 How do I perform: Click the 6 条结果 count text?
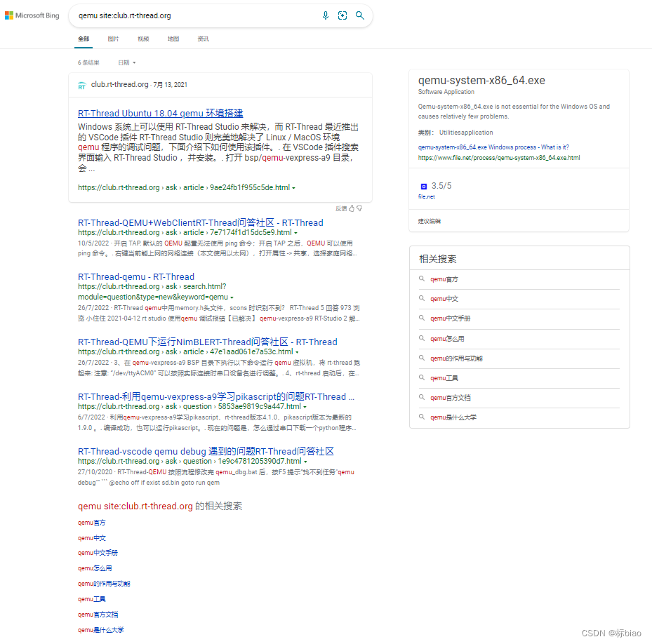[88, 62]
